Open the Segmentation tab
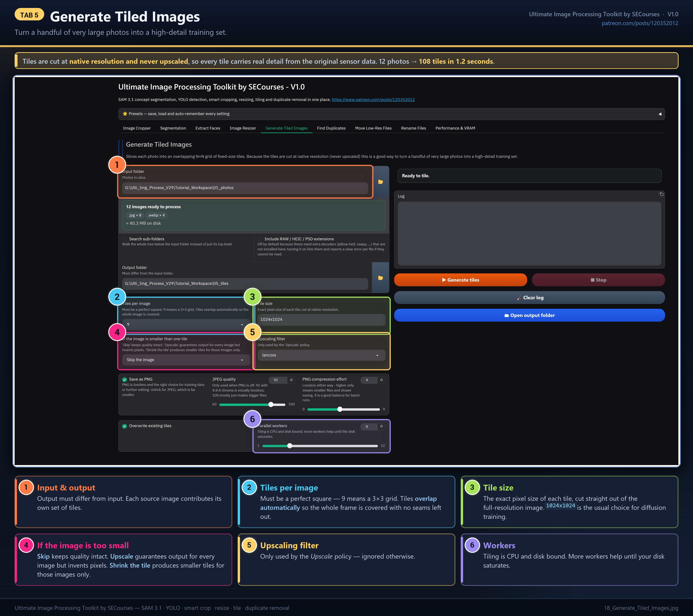Image resolution: width=693 pixels, height=616 pixels. point(173,128)
